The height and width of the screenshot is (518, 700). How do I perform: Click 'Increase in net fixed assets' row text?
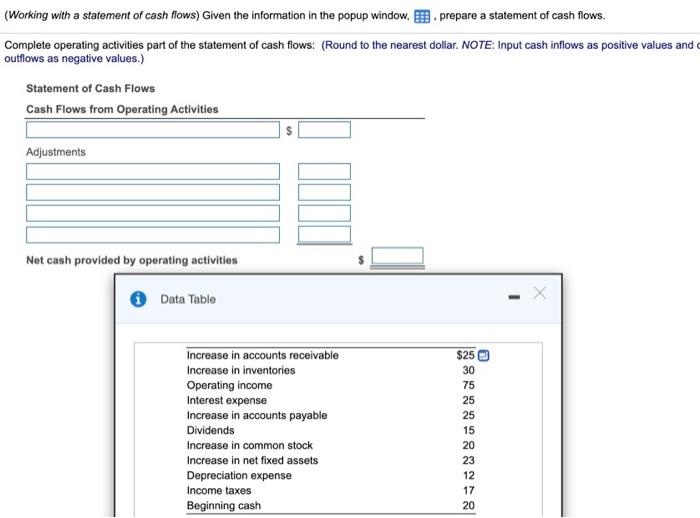click(252, 460)
